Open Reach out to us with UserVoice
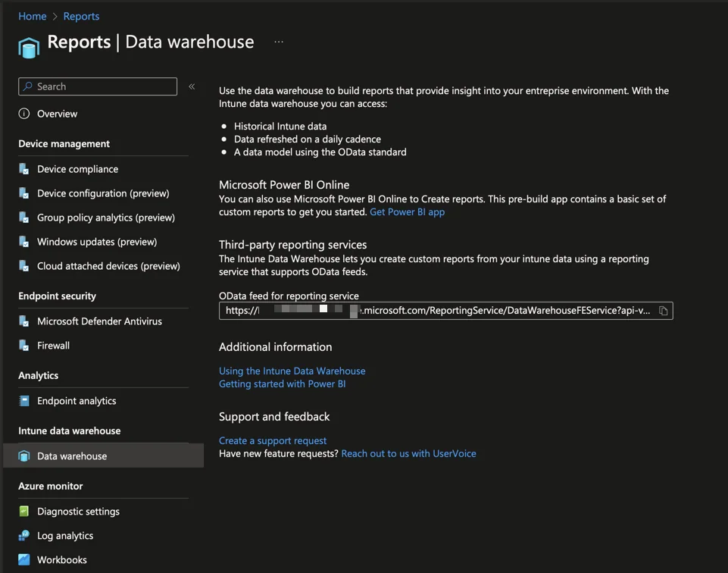 coord(408,454)
